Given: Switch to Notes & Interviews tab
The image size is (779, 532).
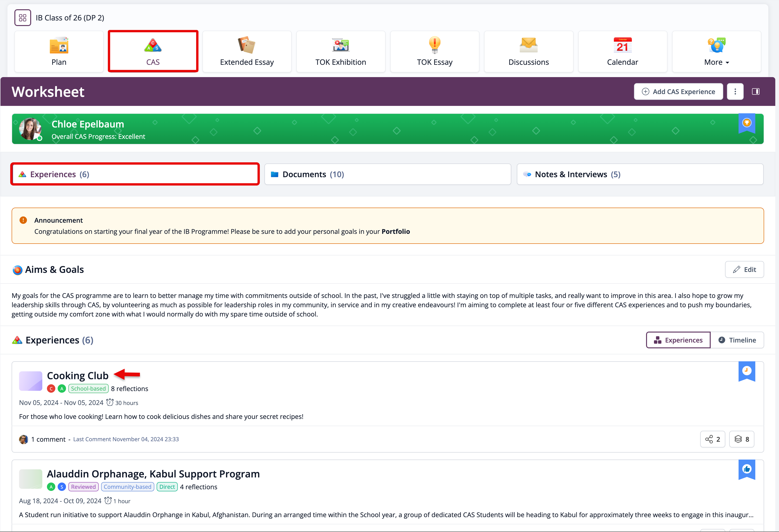Looking at the screenshot, I should (640, 174).
